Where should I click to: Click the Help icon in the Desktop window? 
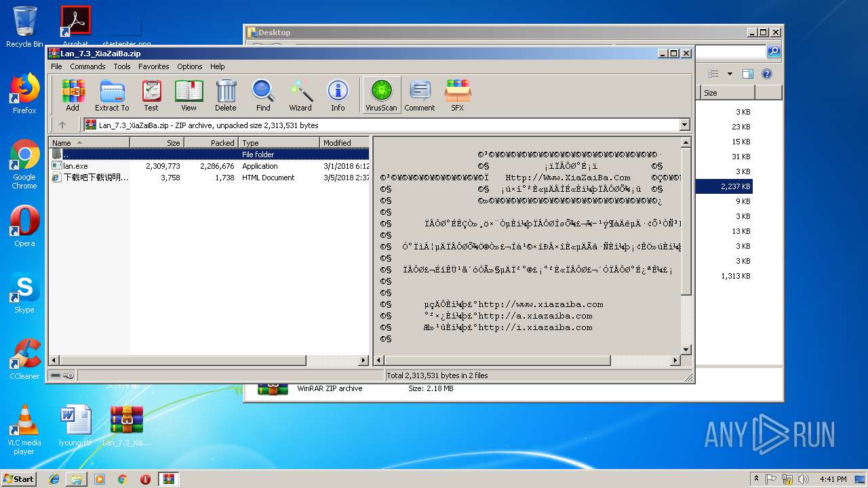tap(767, 74)
